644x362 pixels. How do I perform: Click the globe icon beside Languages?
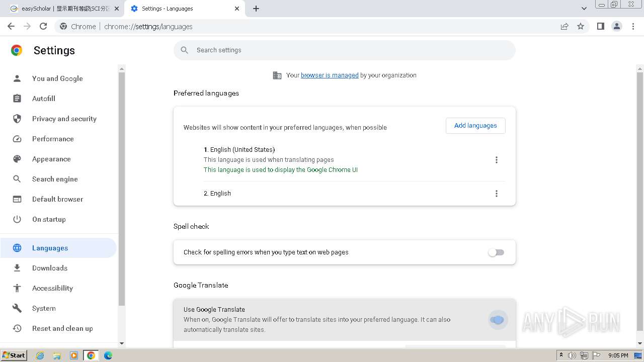point(17,248)
